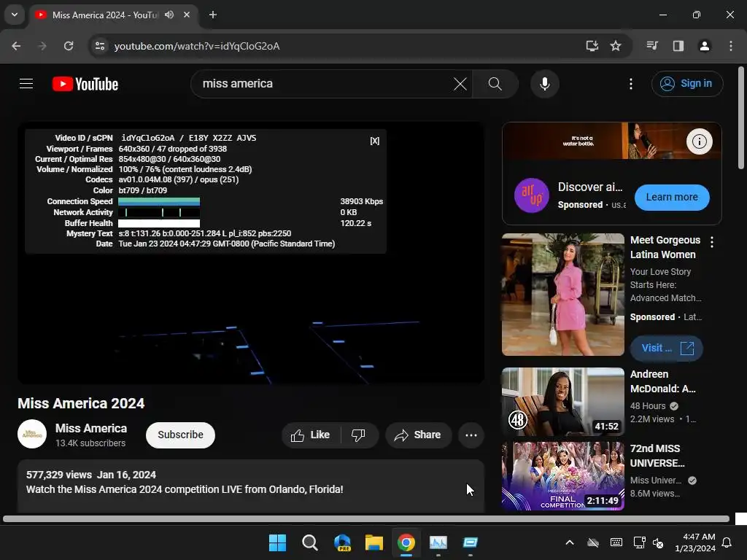747x560 pixels.
Task: Open Miss America channel name link
Action: click(x=91, y=428)
